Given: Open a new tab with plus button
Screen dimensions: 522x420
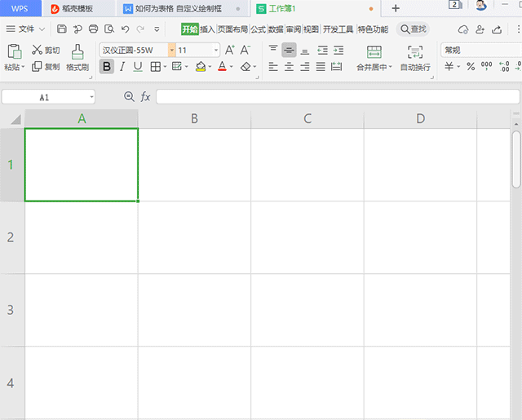Looking at the screenshot, I should (x=396, y=8).
